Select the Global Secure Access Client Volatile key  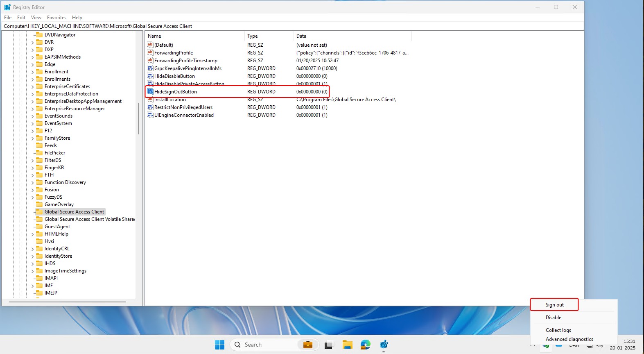[90, 219]
